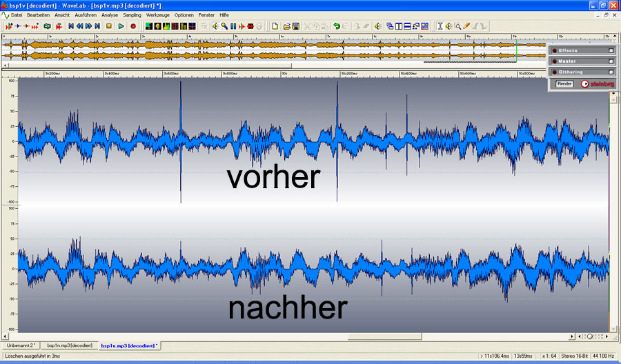621x364 pixels.
Task: Click the green cursor line in overview
Action: 516,50
